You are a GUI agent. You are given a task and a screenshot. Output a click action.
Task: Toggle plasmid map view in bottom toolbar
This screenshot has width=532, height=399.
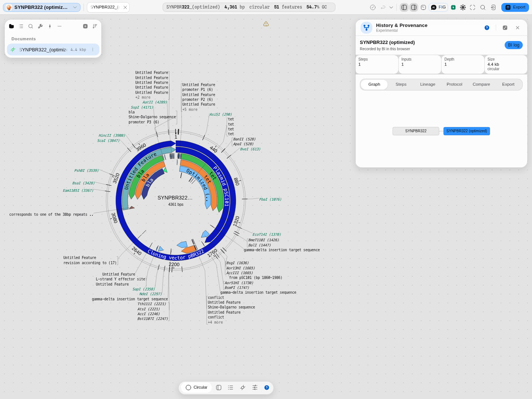243,388
